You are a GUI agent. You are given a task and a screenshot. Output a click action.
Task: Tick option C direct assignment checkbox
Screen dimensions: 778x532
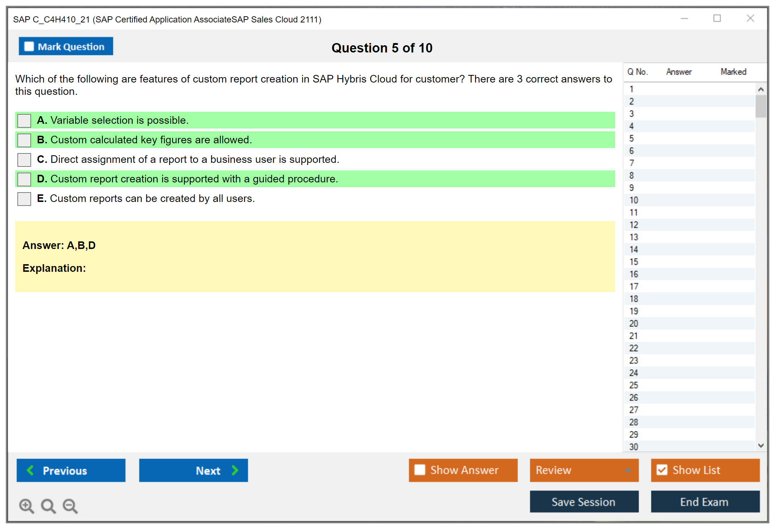24,160
